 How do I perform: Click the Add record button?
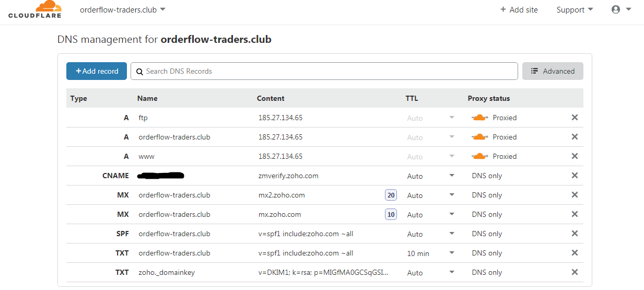[x=97, y=71]
